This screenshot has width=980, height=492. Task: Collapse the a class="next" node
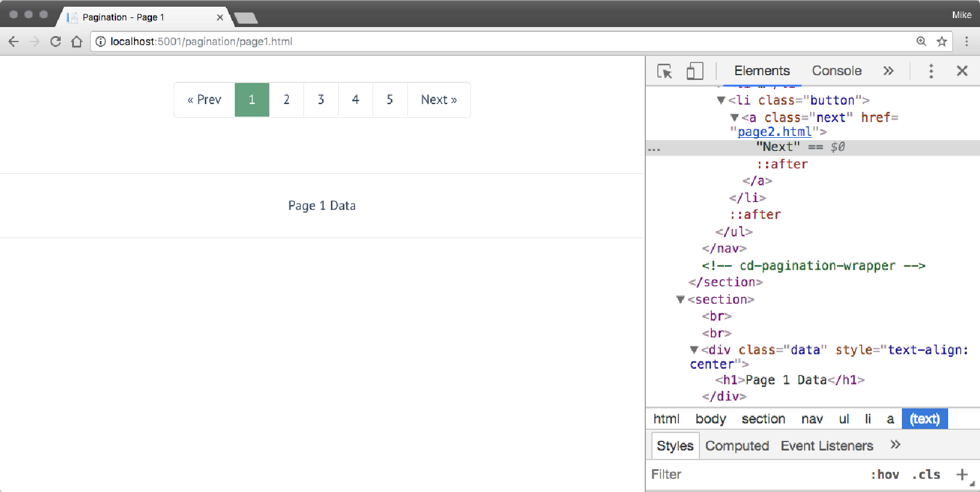[734, 118]
